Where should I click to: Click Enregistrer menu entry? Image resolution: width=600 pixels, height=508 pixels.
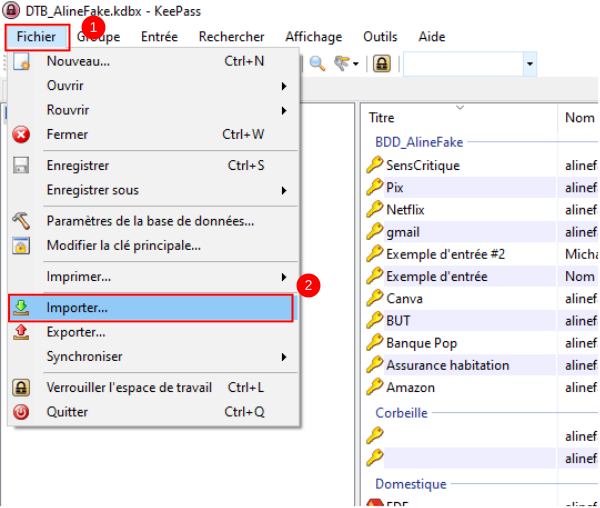click(x=153, y=166)
